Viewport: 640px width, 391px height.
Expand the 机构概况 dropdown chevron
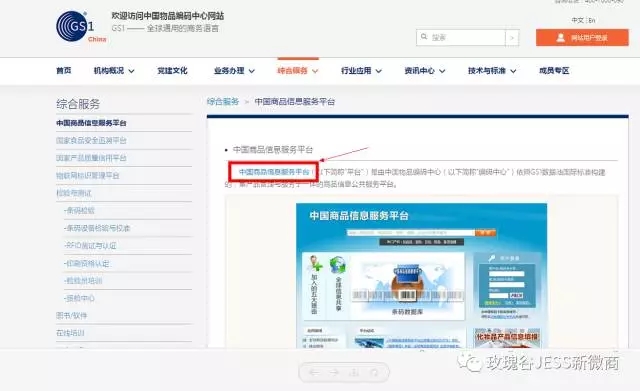coord(131,71)
